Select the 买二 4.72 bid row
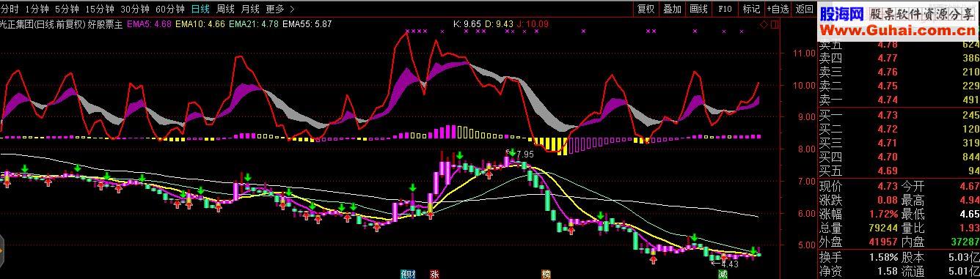This screenshot has height=279, width=980. 899,129
